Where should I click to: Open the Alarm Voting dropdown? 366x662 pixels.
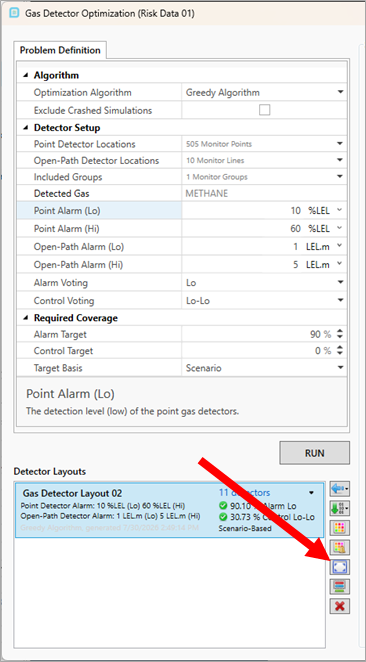(340, 282)
